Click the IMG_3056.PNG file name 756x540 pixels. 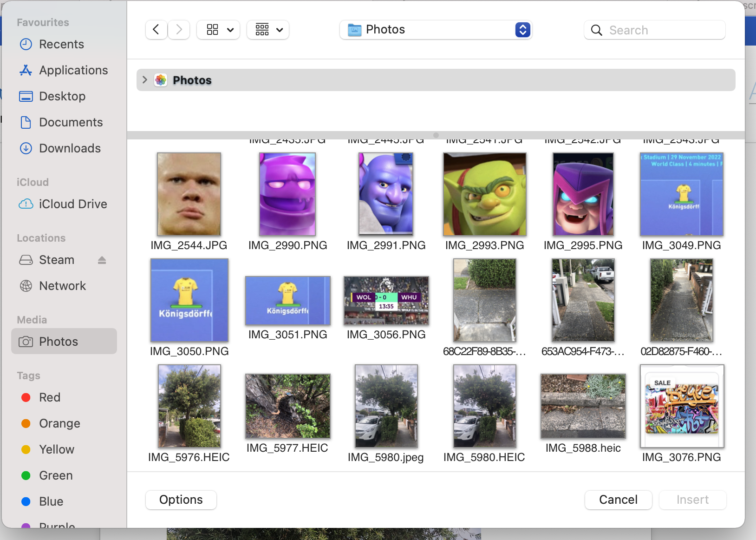[386, 335]
